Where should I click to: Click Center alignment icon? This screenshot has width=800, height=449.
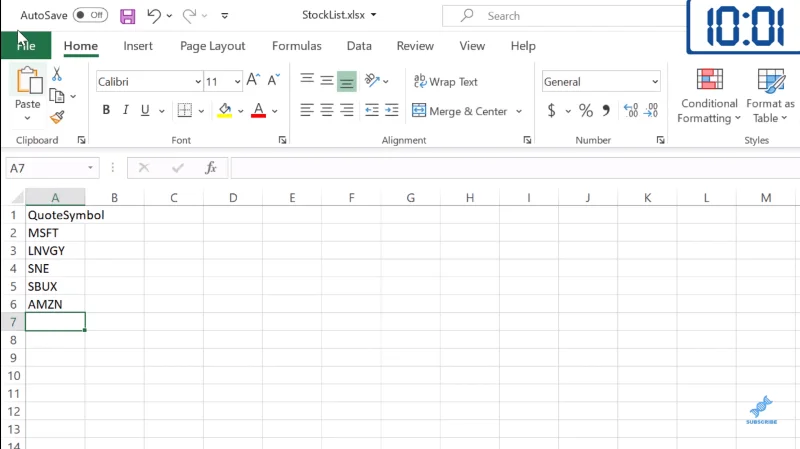click(327, 110)
